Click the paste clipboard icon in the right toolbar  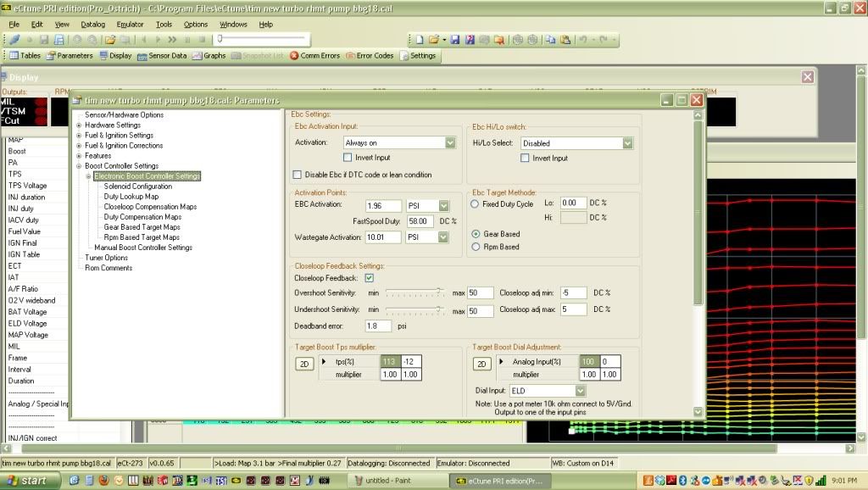pos(565,39)
